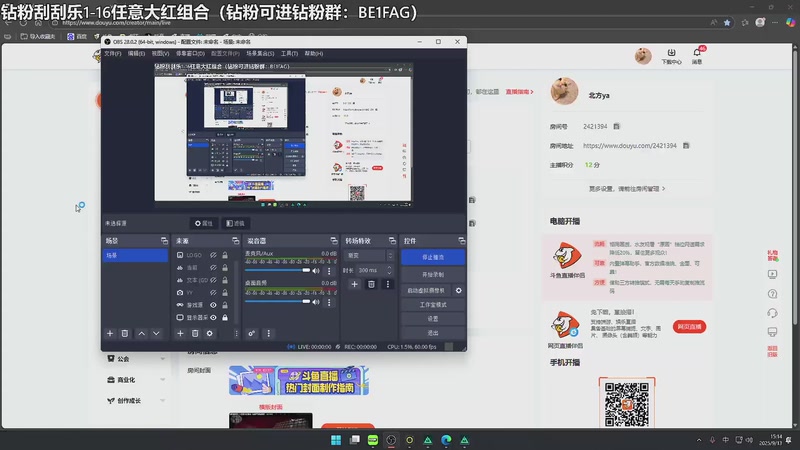This screenshot has height=450, width=800.
Task: Toggle lock on YY source
Action: coord(224,292)
